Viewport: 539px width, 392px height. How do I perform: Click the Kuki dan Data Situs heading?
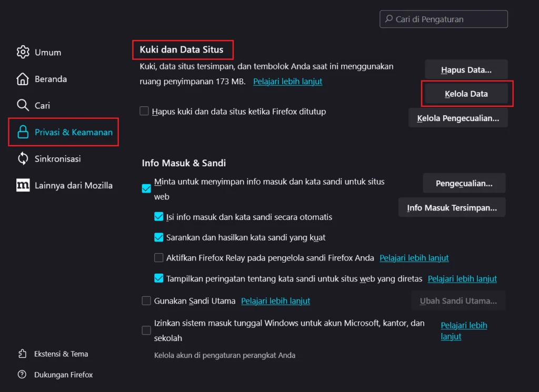[x=182, y=50]
